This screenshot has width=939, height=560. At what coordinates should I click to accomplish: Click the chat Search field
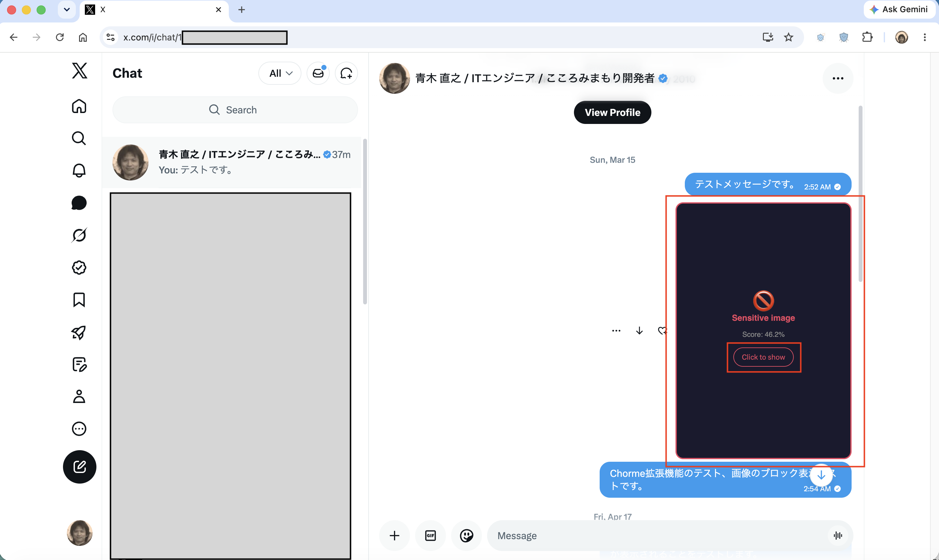[235, 110]
